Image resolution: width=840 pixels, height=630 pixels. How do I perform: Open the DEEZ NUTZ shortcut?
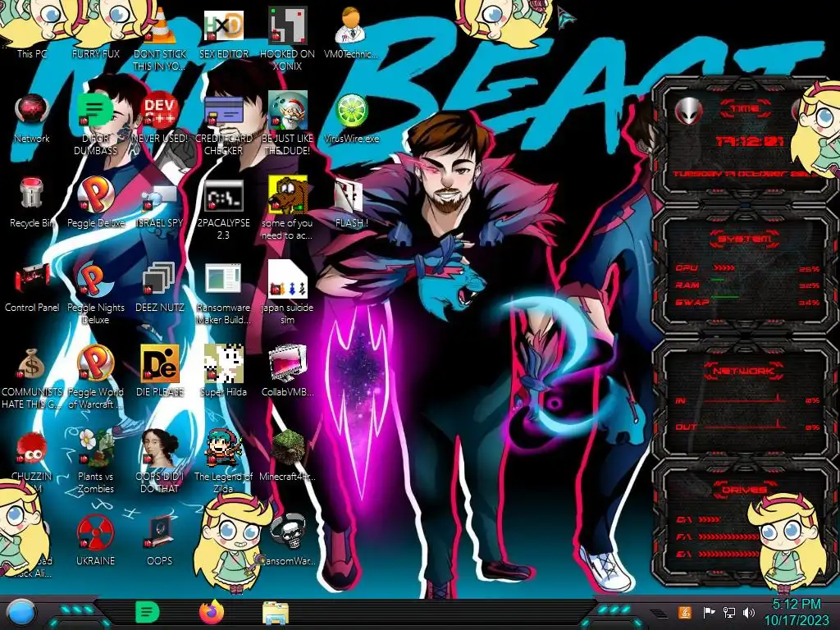click(160, 287)
